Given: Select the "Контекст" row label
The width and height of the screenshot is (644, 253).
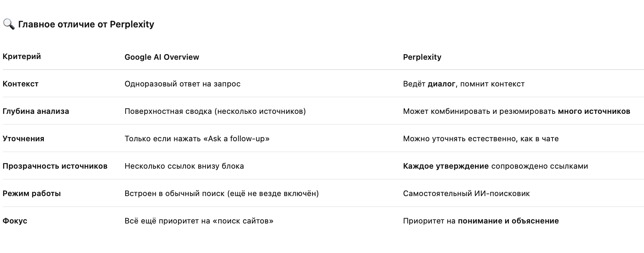Looking at the screenshot, I should click(20, 84).
